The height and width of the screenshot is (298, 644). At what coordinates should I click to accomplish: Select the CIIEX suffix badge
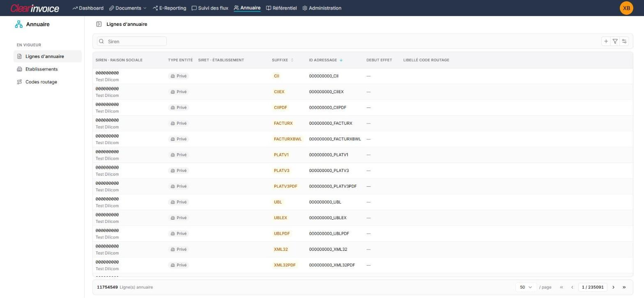click(x=279, y=92)
